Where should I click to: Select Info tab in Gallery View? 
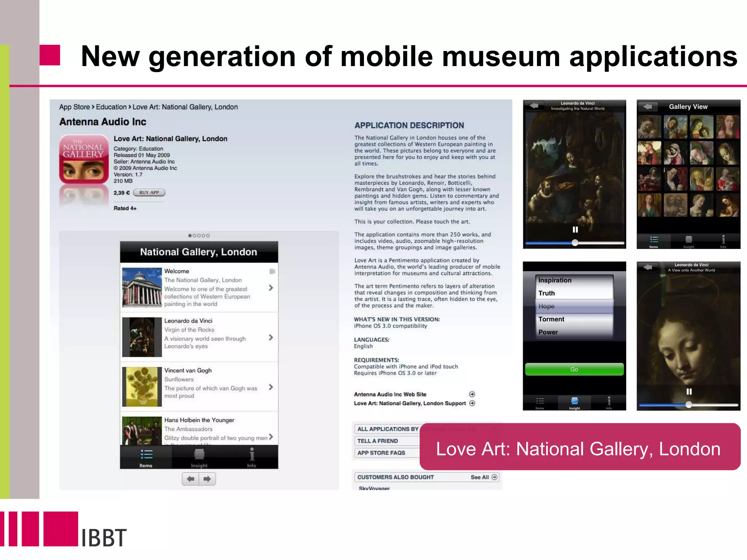[x=723, y=242]
